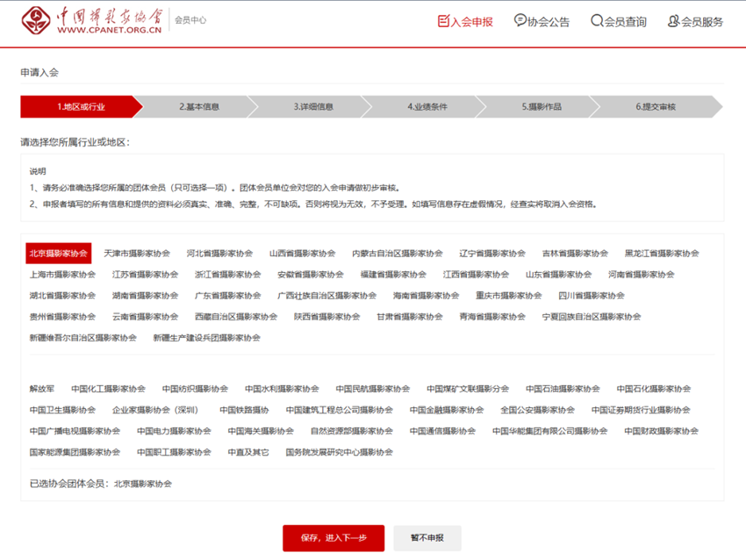Switch to step 2.基本信息
This screenshot has width=746, height=560.
pyautogui.click(x=199, y=106)
